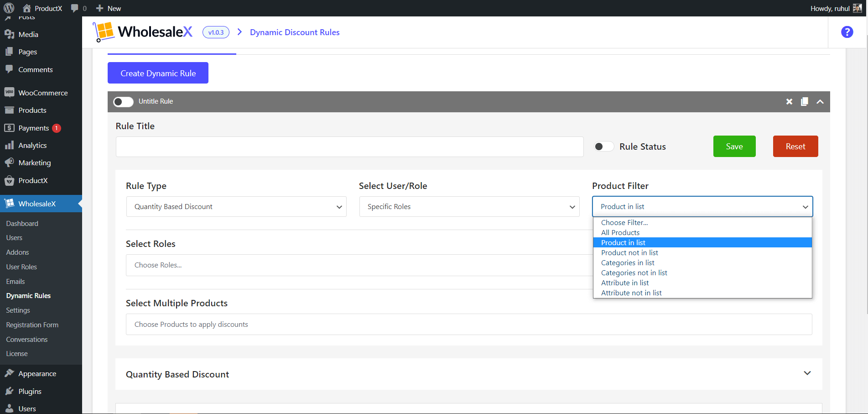Open Registration Form submenu item

point(32,325)
